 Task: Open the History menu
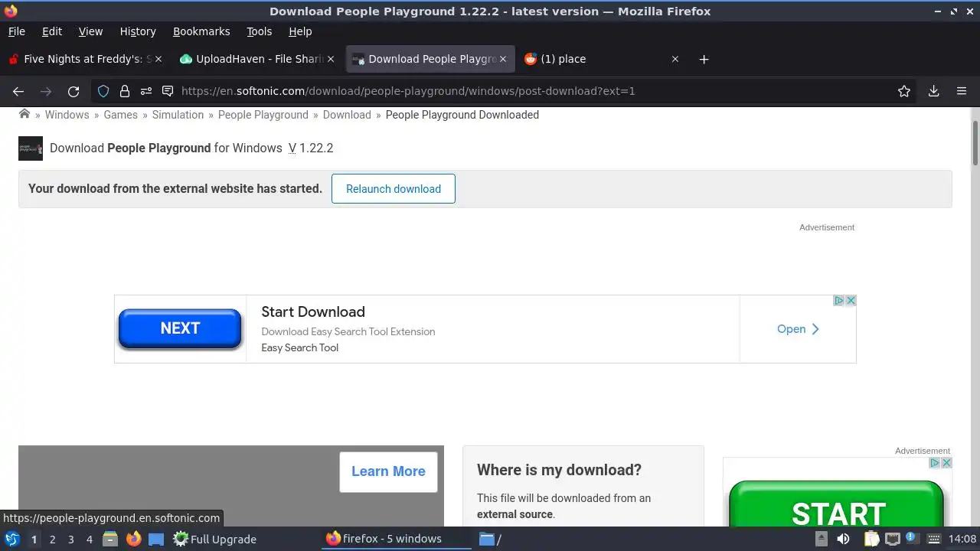click(138, 31)
